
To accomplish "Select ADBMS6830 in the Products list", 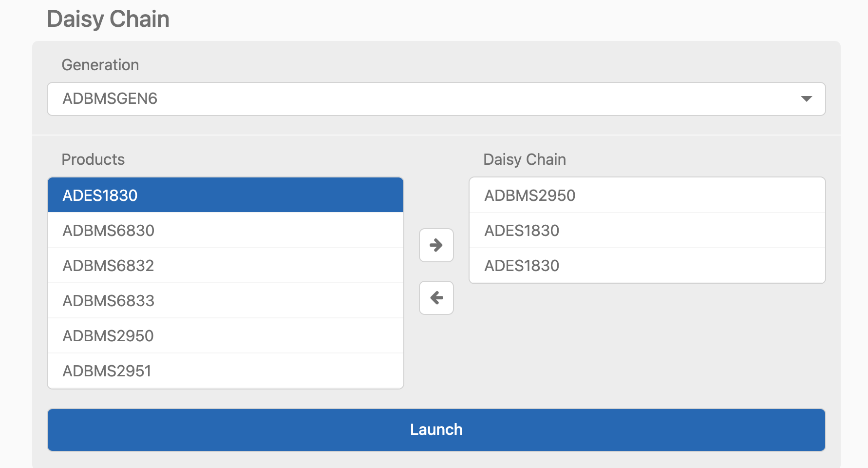I will 225,231.
